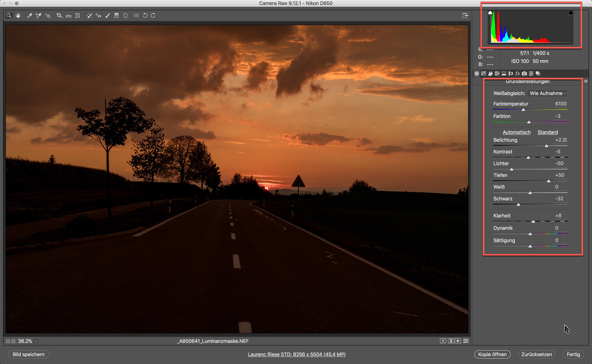
Task: Adjust the Belichtung slider
Action: click(547, 146)
